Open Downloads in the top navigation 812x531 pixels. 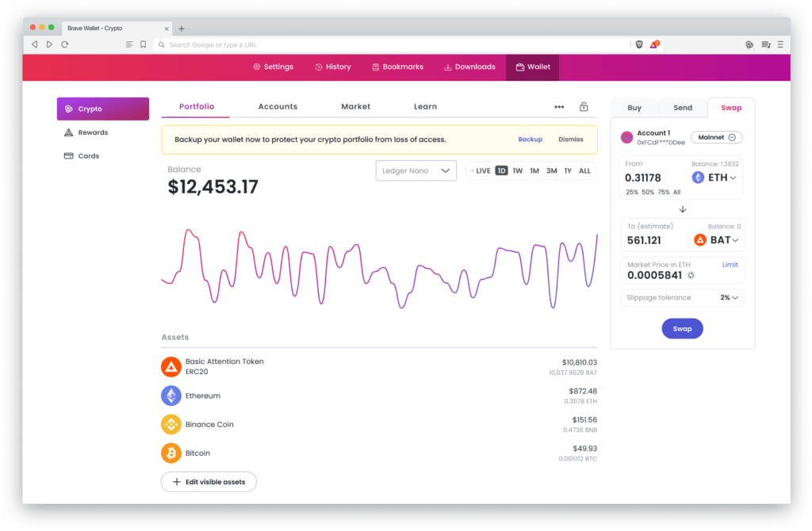coord(469,67)
